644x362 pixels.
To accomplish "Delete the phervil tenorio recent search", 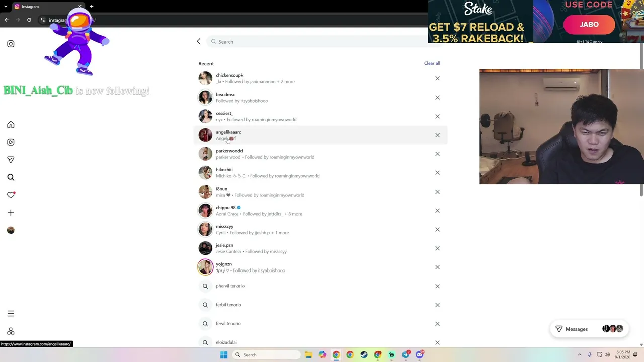I will (437, 286).
